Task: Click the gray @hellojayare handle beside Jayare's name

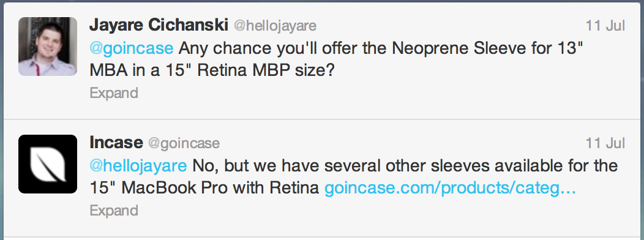Action: (275, 26)
